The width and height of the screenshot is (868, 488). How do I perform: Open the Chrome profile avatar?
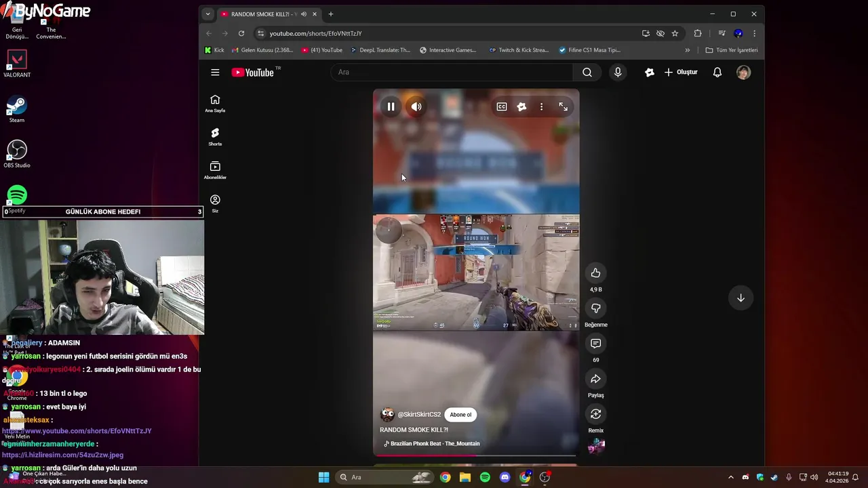coord(738,33)
